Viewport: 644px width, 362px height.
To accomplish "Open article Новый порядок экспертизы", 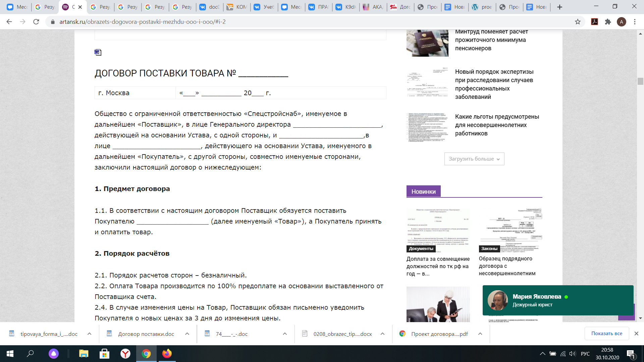I will coord(494,84).
